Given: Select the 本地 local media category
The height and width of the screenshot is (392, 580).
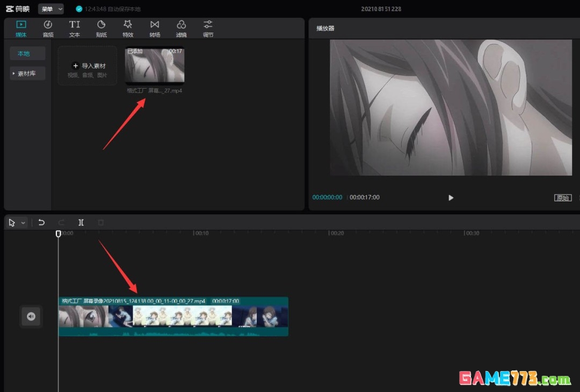Looking at the screenshot, I should 28,54.
